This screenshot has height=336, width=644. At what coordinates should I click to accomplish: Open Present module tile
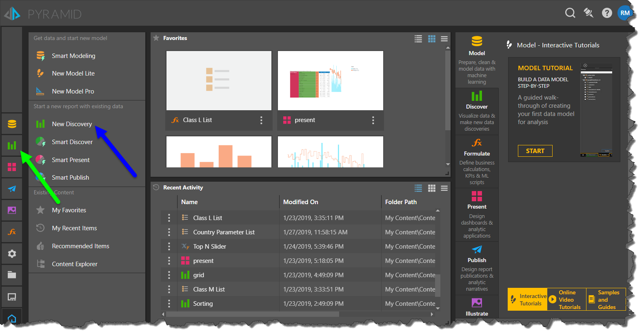pos(477,215)
